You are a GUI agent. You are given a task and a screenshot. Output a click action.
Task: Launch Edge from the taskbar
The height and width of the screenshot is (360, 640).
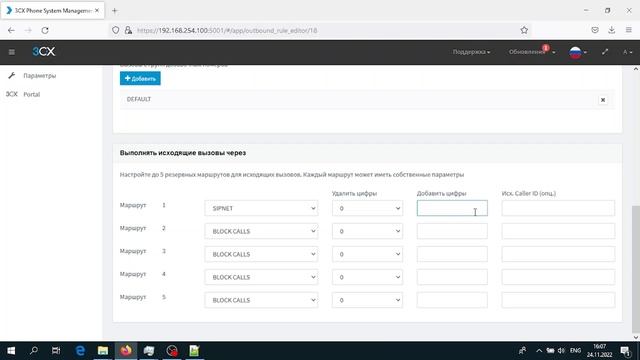coord(80,351)
